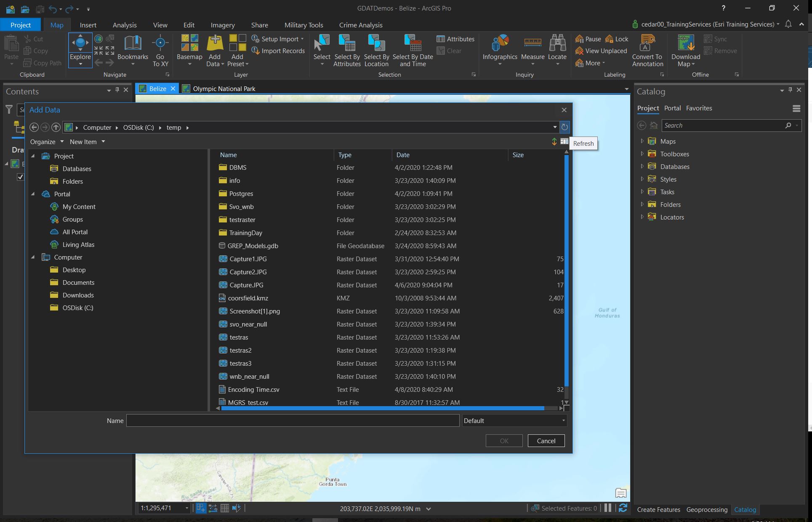Open the Default file type dropdown
The width and height of the screenshot is (812, 522).
click(514, 420)
